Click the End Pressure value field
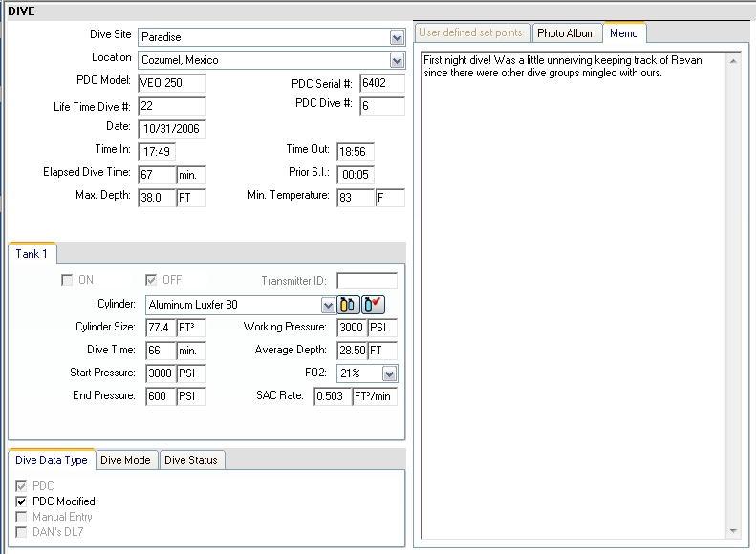This screenshot has height=554, width=756. click(x=161, y=396)
